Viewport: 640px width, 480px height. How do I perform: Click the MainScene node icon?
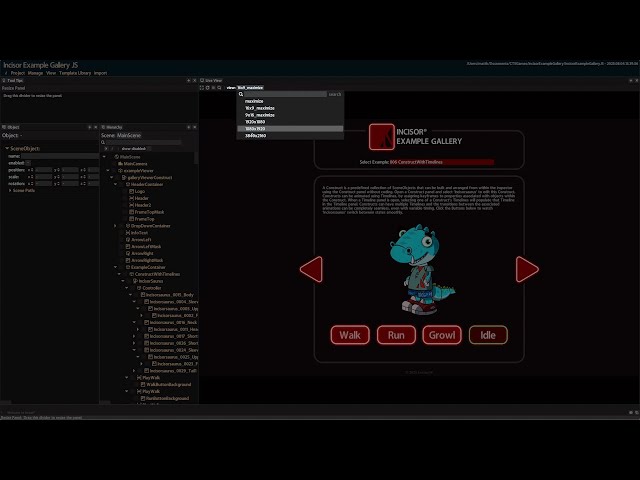[x=117, y=157]
